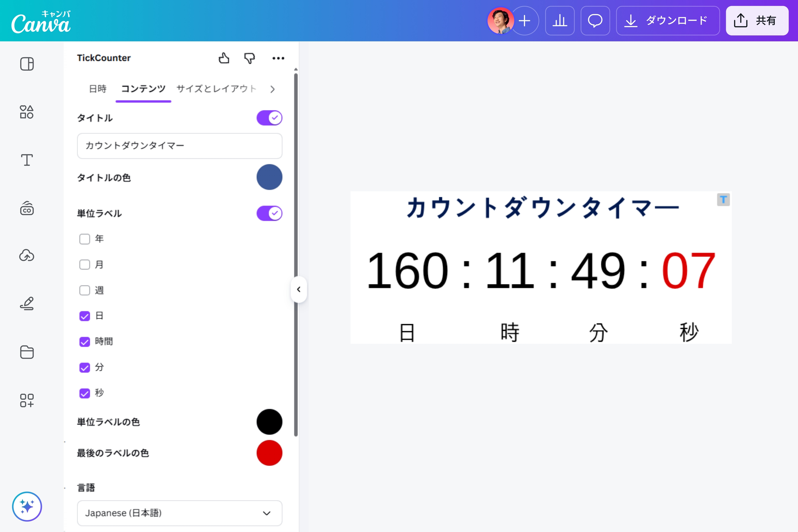Uncheck the 分 checkbox
798x532 pixels.
(85, 368)
